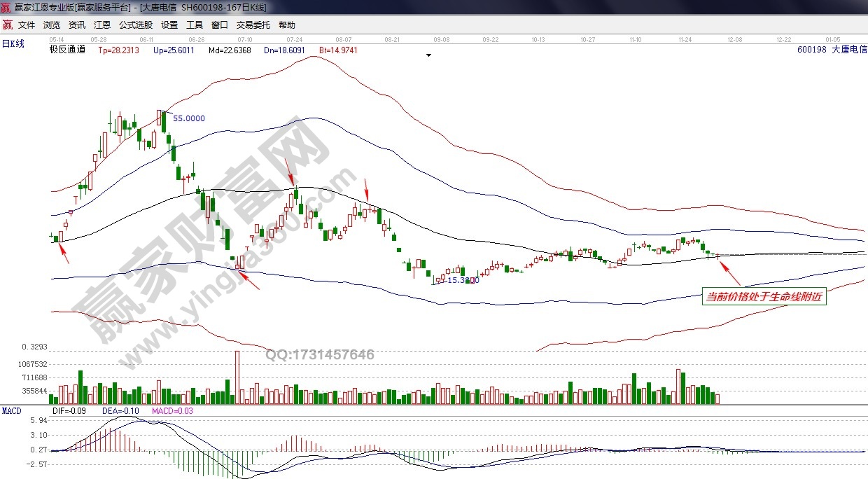Screen dimensions: 868x479
Task: Select the 09-08 date on the timeline
Action: 441,40
